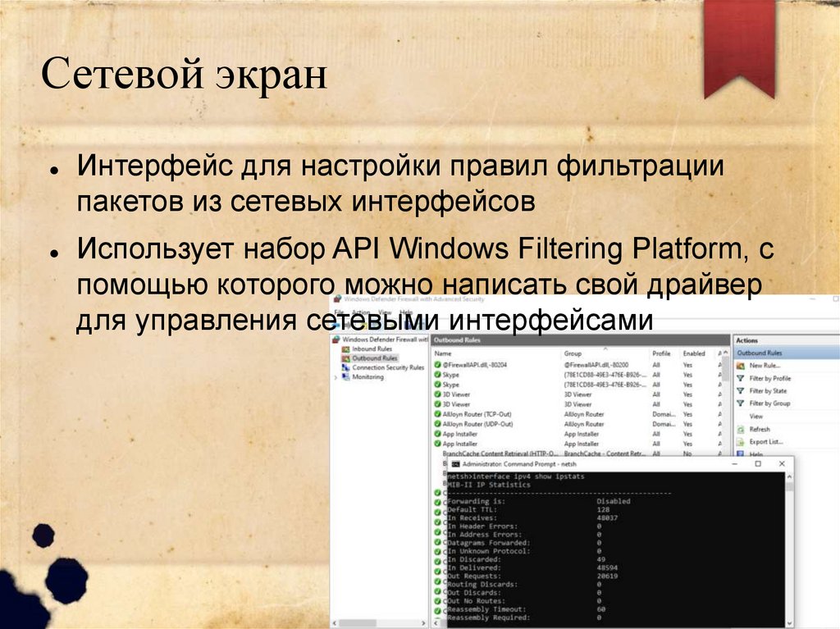This screenshot has height=629, width=840.
Task: Click the Command Prompt vertical scrollbar
Action: point(789,549)
